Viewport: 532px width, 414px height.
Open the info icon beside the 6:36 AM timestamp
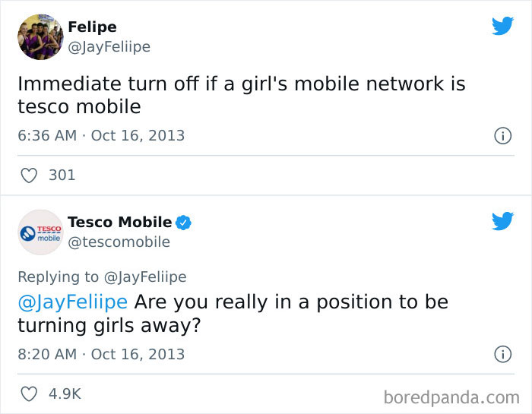click(502, 136)
